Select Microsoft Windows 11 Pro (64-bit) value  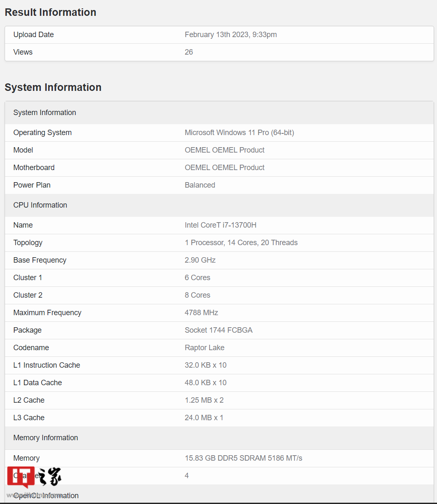240,133
